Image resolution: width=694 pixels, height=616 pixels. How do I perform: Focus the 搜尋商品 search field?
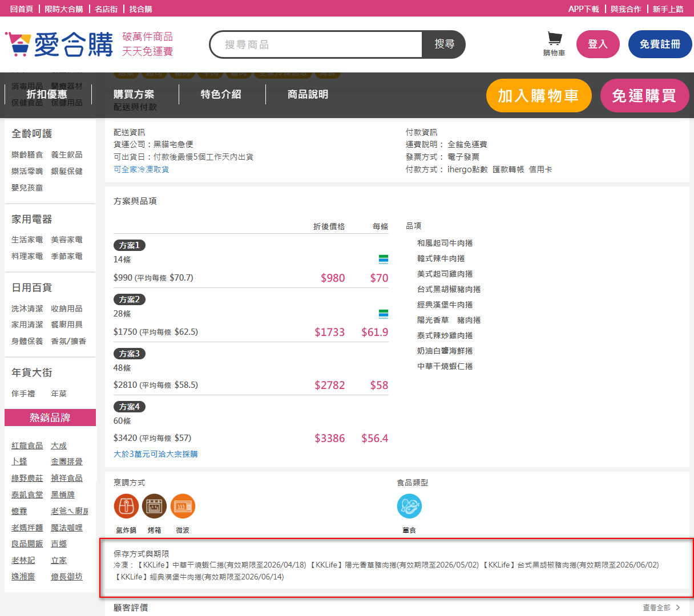(317, 44)
